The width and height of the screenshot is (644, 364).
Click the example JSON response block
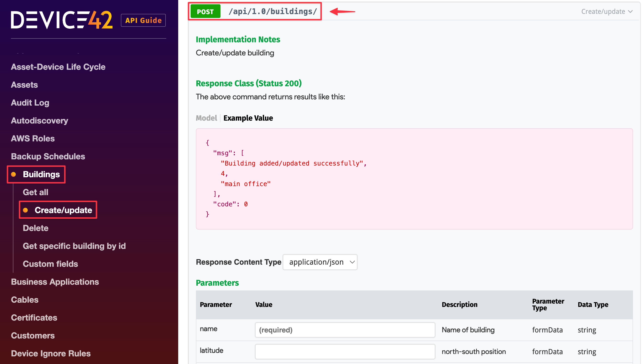(414, 179)
